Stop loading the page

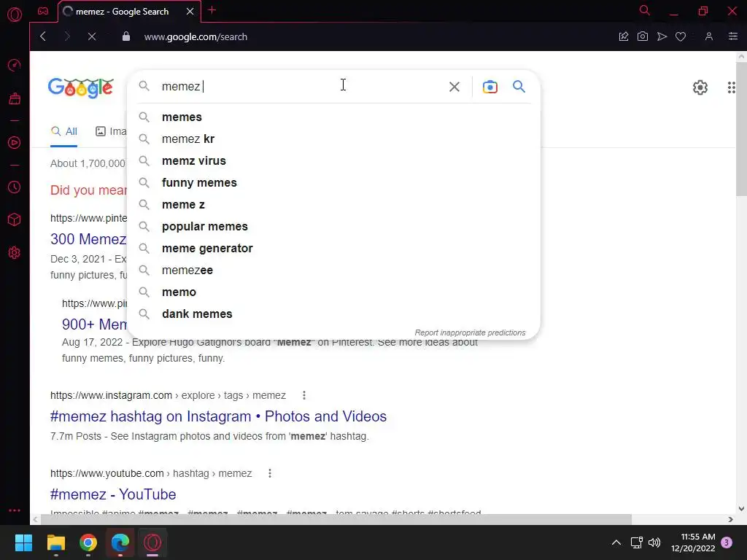(92, 36)
